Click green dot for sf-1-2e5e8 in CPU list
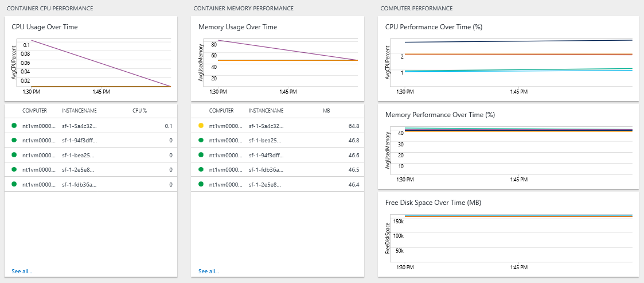 pos(14,169)
